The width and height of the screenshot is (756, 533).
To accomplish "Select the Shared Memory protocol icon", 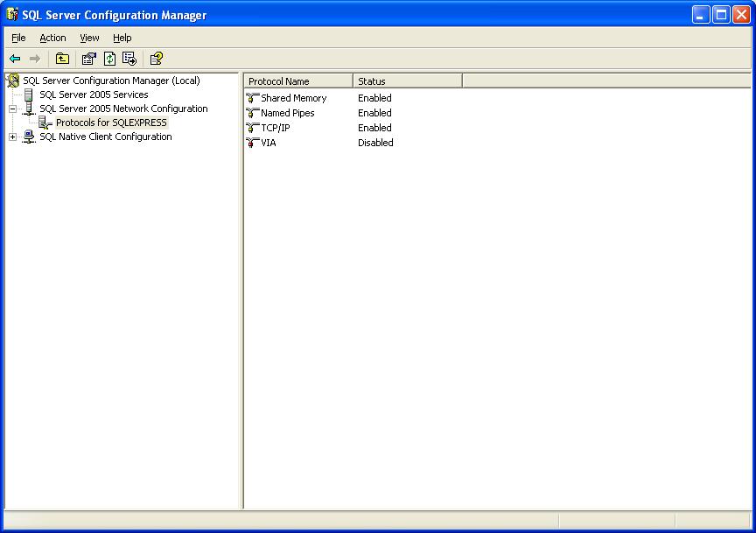I will [253, 98].
